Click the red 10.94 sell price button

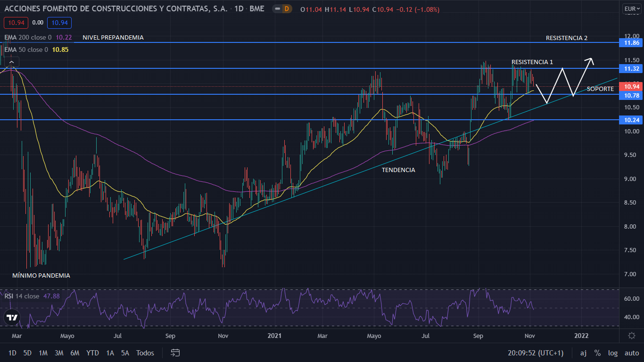click(x=16, y=23)
